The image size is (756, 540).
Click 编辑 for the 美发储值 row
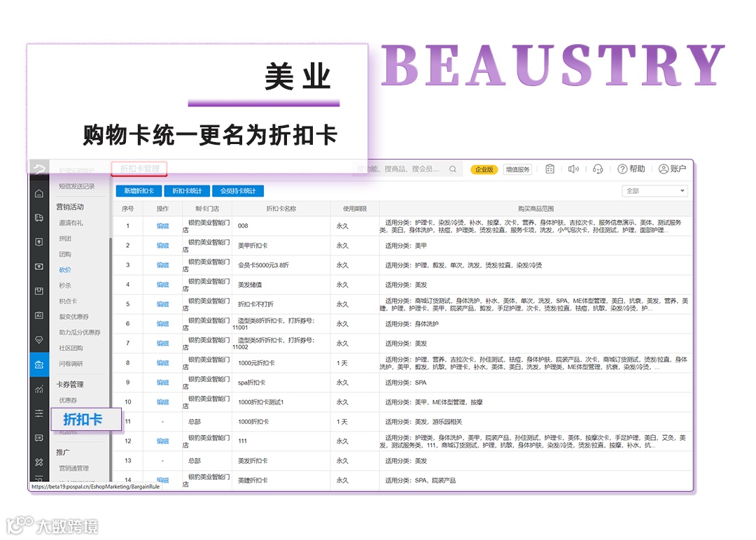point(162,285)
